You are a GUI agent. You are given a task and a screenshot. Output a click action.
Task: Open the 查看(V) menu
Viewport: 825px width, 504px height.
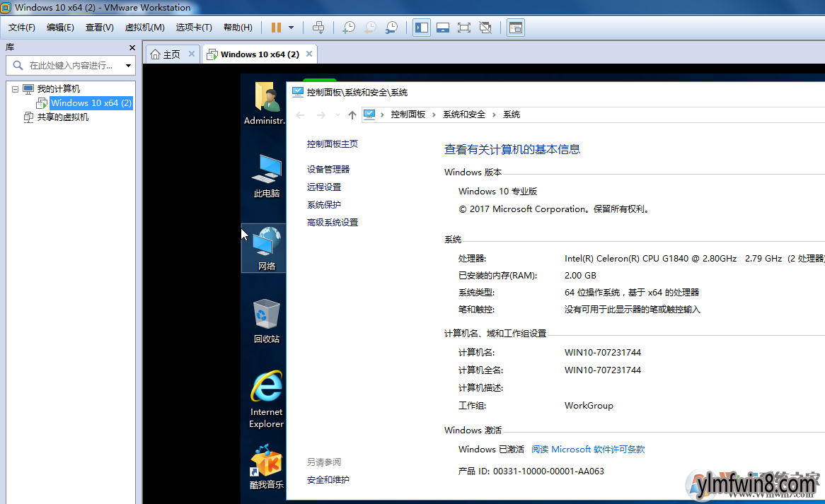100,28
